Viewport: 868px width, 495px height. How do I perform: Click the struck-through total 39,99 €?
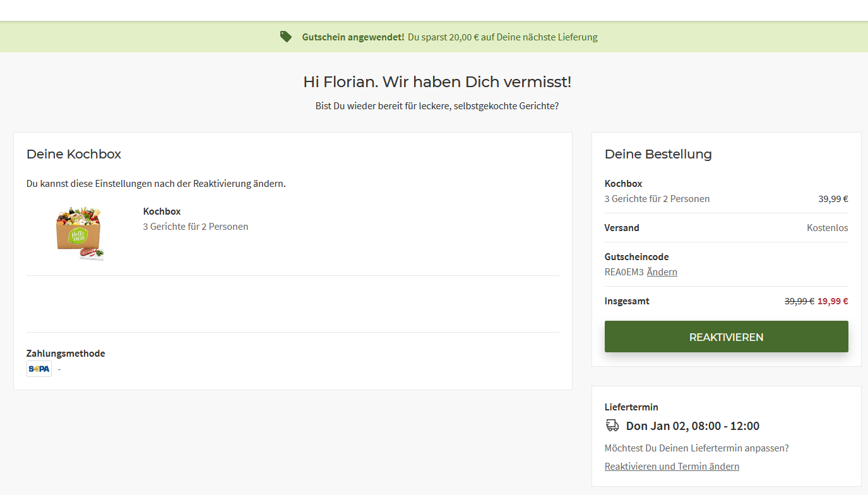pyautogui.click(x=799, y=301)
